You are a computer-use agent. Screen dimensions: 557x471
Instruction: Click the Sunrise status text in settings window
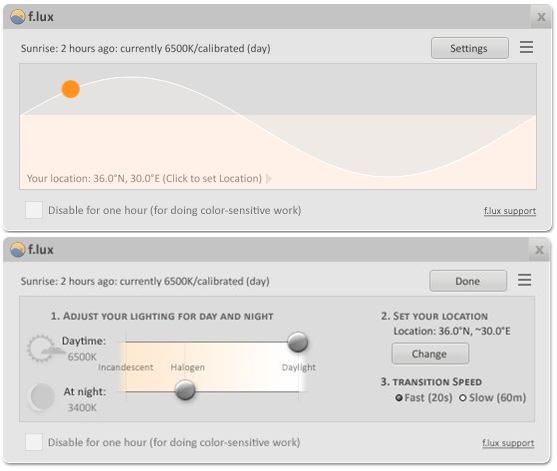pyautogui.click(x=145, y=281)
